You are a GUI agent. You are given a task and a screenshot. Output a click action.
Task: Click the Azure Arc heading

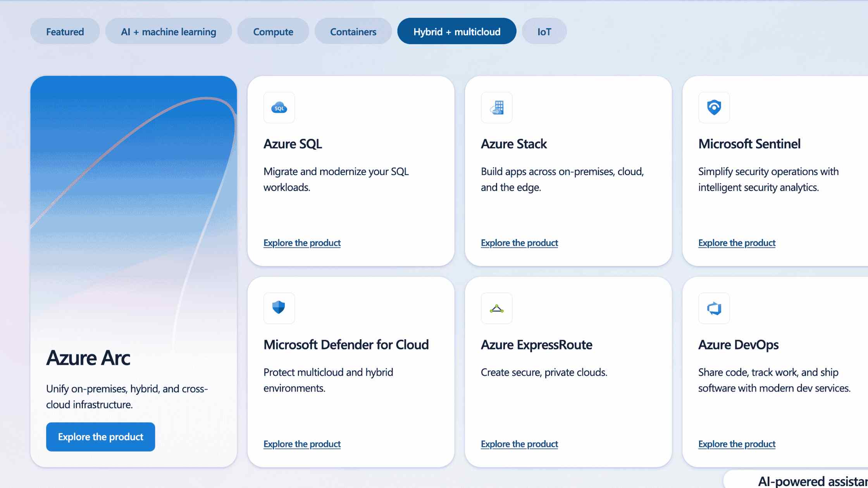pyautogui.click(x=88, y=357)
